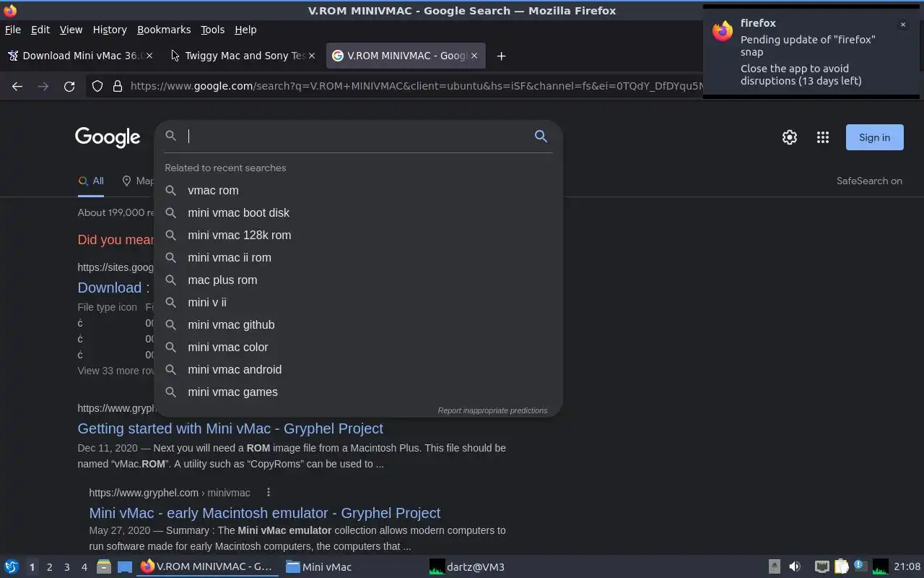Choose suggestion mini vmac android
Screen dimensions: 924x578
click(358, 369)
